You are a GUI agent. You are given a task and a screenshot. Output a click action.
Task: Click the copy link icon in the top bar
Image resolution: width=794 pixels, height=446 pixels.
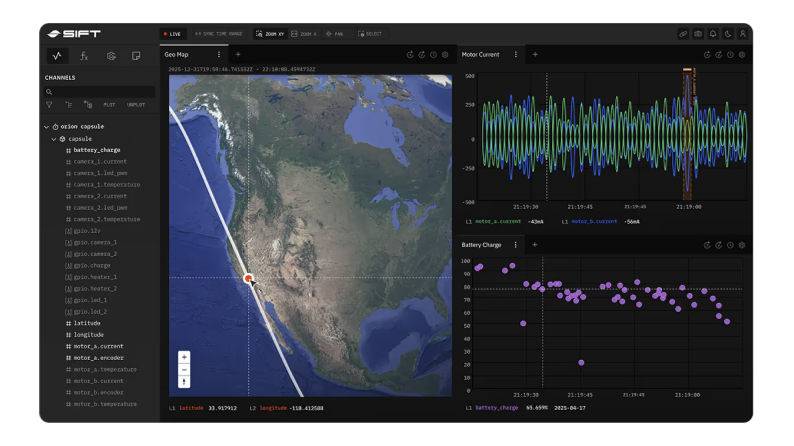click(683, 34)
